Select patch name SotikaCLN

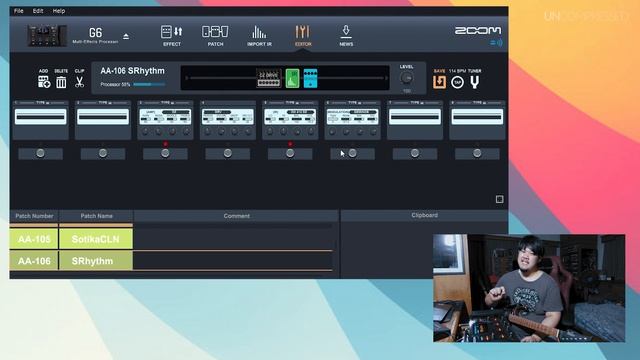coord(96,239)
